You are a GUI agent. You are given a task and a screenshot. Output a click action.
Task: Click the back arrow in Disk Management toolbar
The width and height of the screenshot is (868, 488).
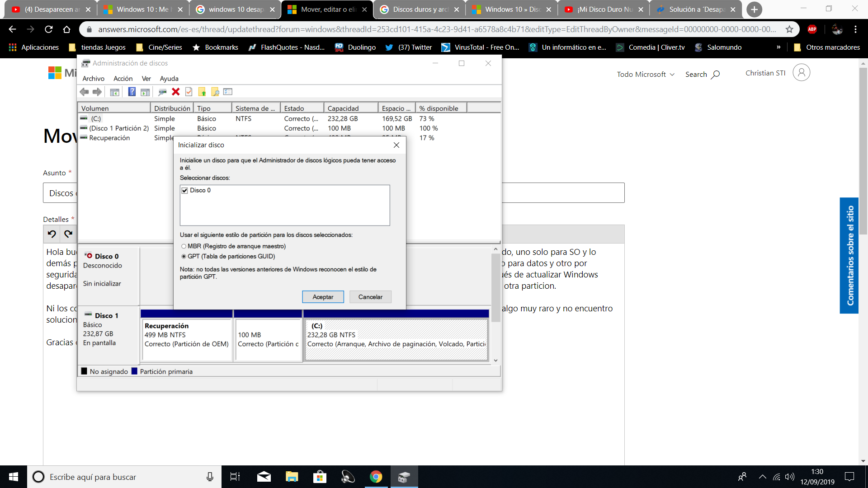(x=84, y=92)
